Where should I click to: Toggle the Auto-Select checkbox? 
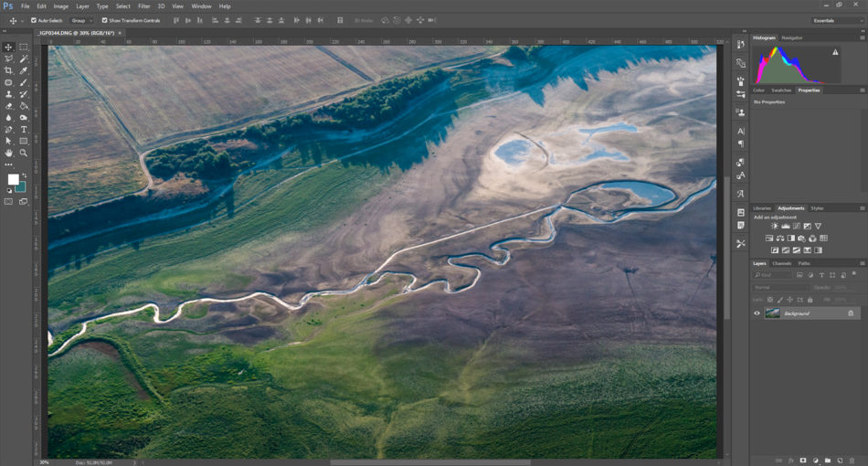click(x=34, y=20)
